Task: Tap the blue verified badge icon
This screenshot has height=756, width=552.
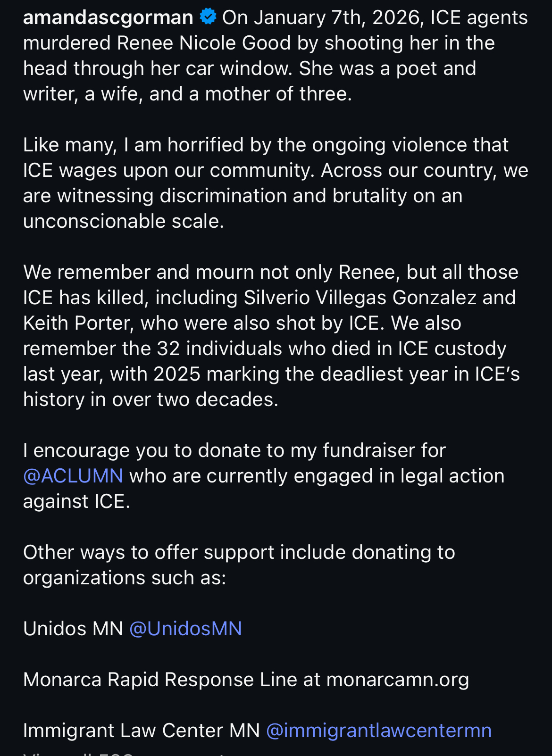Action: pos(208,17)
